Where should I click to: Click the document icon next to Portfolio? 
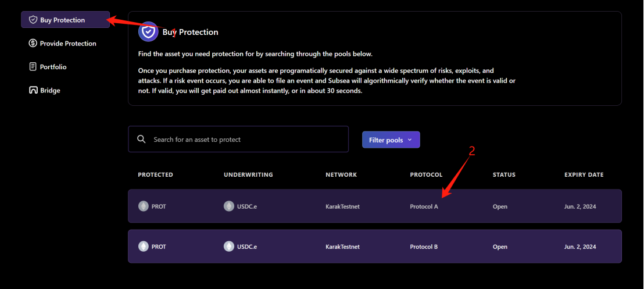coord(33,67)
